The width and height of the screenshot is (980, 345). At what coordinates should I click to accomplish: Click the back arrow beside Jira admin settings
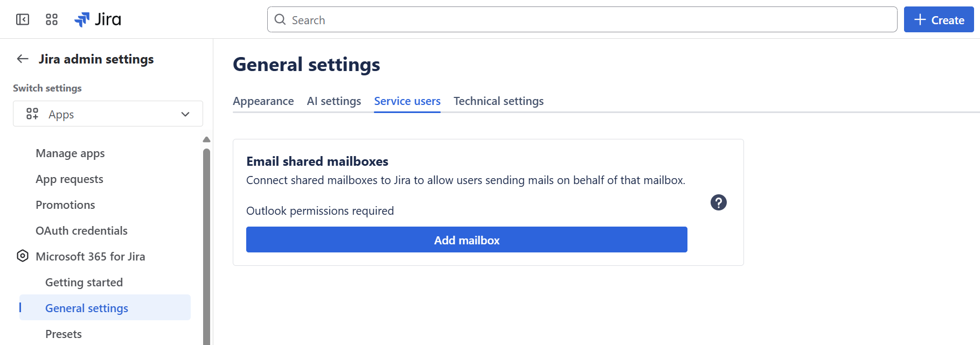[x=23, y=59]
